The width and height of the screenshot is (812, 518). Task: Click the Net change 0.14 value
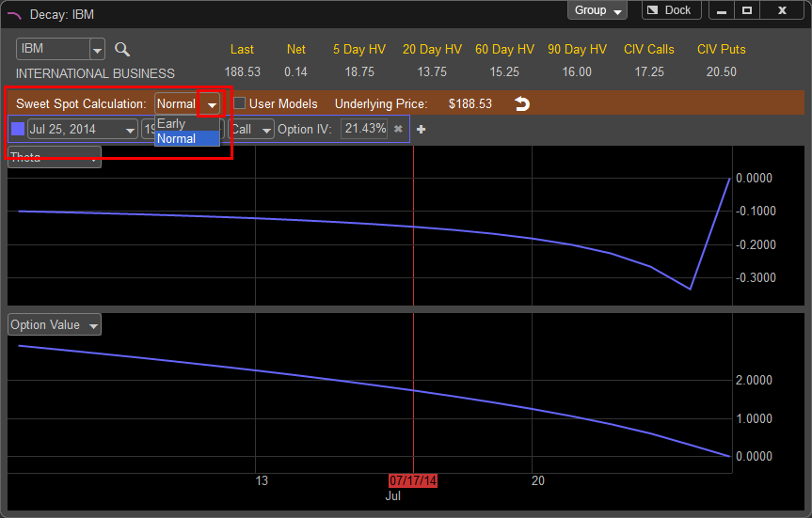tap(295, 72)
